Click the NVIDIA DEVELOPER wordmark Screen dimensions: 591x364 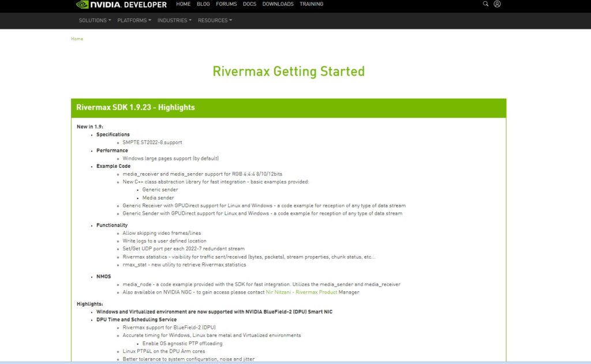[128, 4]
